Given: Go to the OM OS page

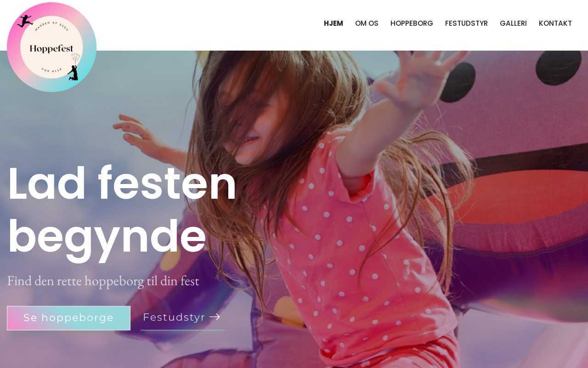Looking at the screenshot, I should click(367, 23).
